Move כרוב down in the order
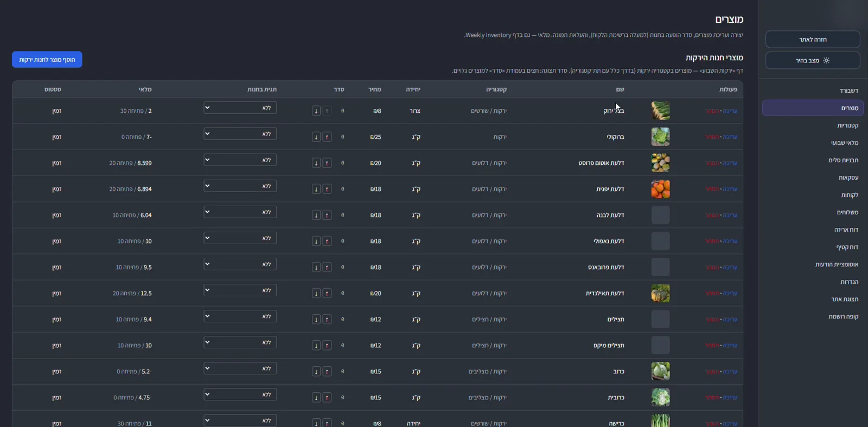Viewport: 868px width, 427px height. [x=316, y=371]
